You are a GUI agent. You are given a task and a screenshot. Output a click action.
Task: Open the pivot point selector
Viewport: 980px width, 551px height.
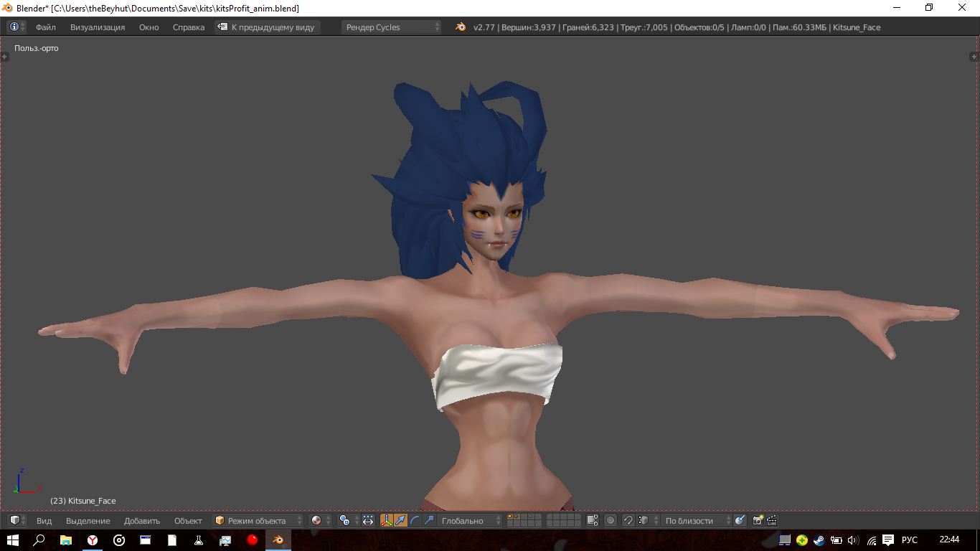(x=349, y=521)
